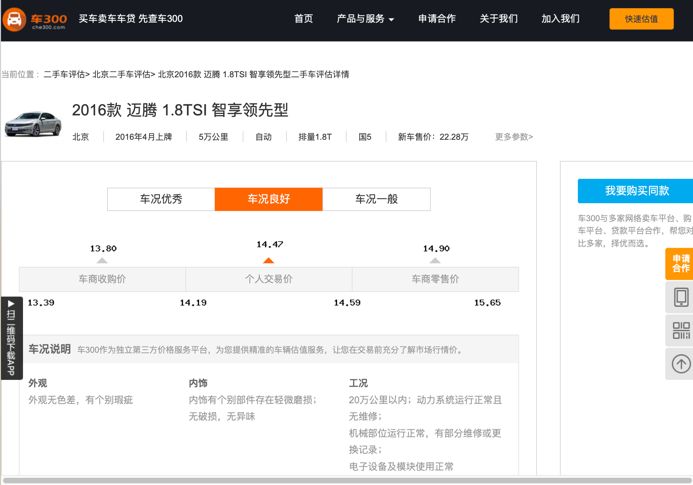Go to the 首页 nav item
Image resolution: width=693 pixels, height=485 pixels.
304,19
